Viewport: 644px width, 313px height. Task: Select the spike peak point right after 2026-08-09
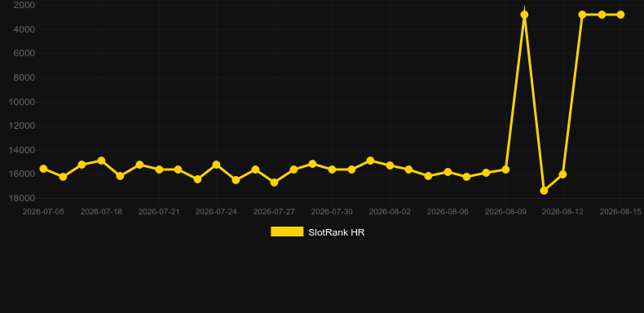click(x=524, y=15)
